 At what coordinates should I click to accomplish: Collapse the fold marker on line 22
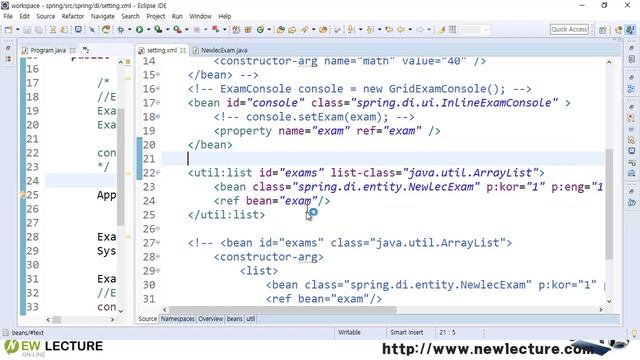click(x=158, y=173)
